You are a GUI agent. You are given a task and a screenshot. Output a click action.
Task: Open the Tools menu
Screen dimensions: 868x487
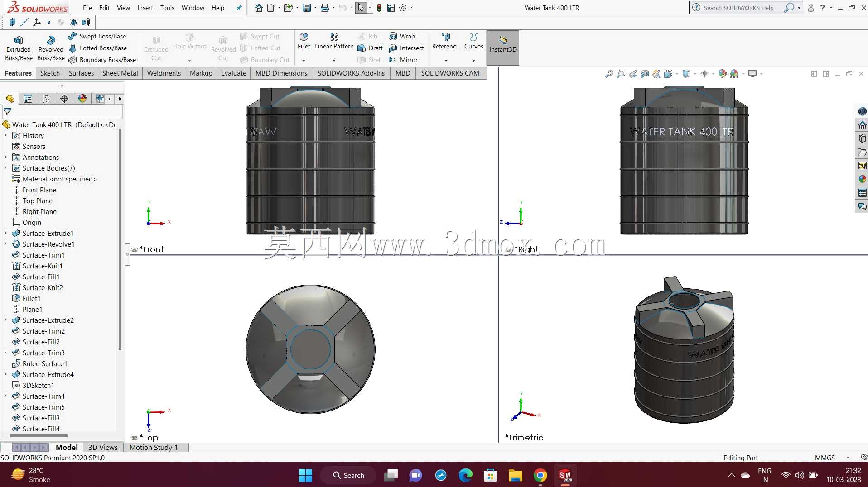click(x=167, y=8)
